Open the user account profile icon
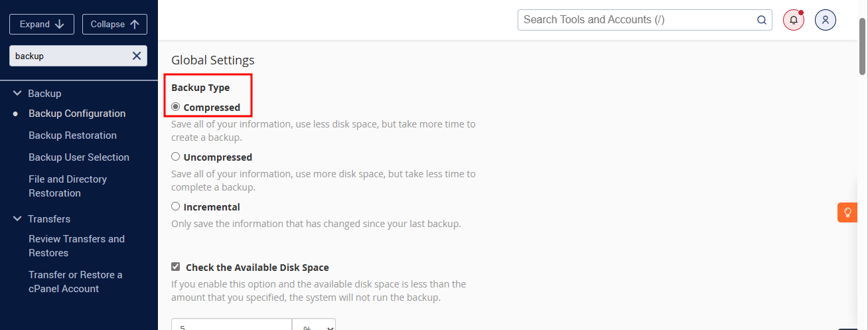The width and height of the screenshot is (868, 330). coord(826,20)
